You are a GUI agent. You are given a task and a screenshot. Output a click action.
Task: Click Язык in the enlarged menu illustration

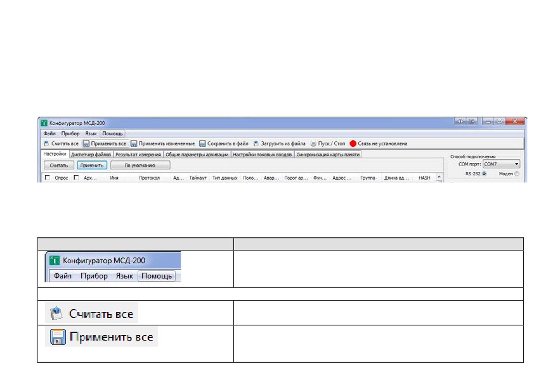pos(124,276)
